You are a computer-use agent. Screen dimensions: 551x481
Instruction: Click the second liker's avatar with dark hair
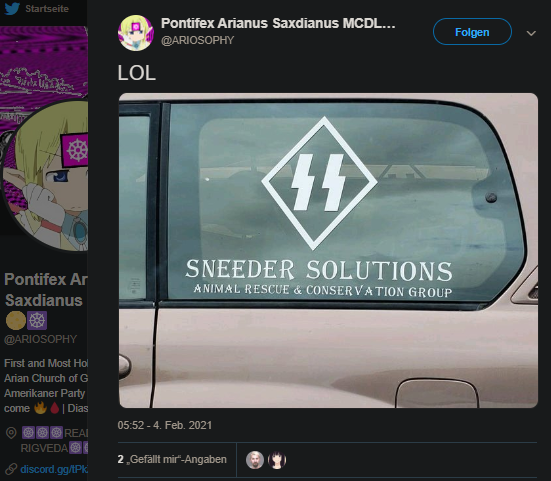(x=277, y=460)
